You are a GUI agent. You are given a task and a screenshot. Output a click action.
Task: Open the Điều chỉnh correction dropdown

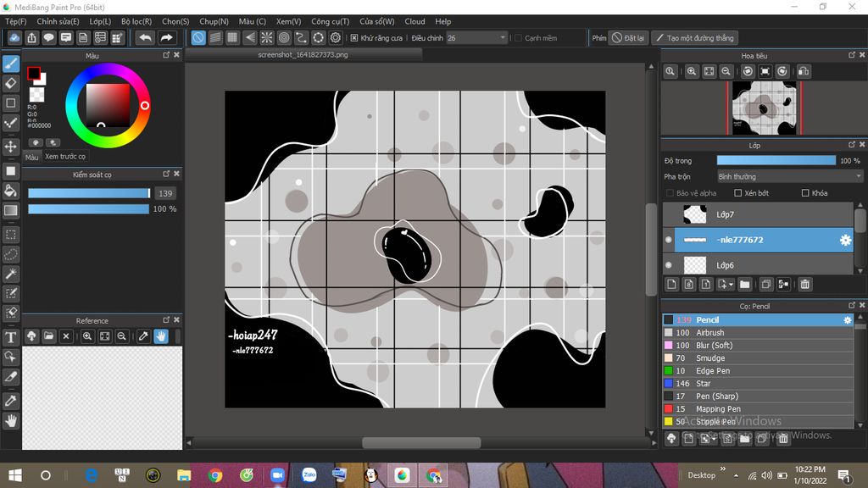pos(476,37)
